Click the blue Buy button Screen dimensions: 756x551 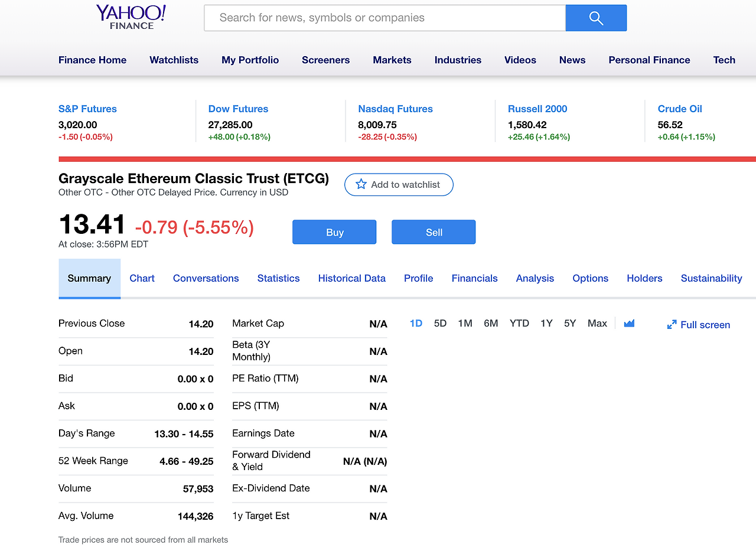point(334,232)
